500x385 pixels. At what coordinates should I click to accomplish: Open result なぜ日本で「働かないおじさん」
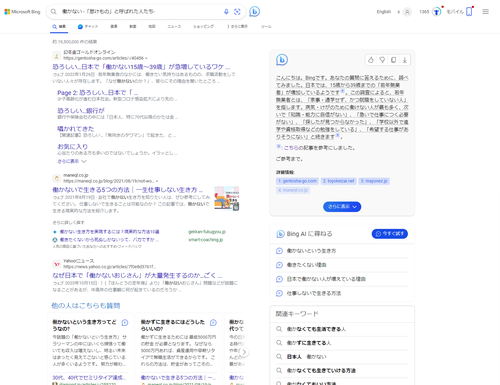137,275
